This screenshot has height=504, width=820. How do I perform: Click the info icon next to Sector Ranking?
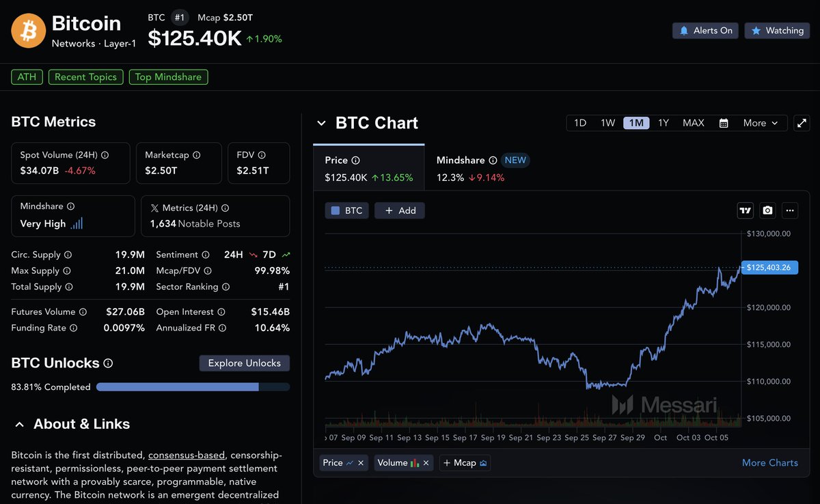[x=226, y=287]
